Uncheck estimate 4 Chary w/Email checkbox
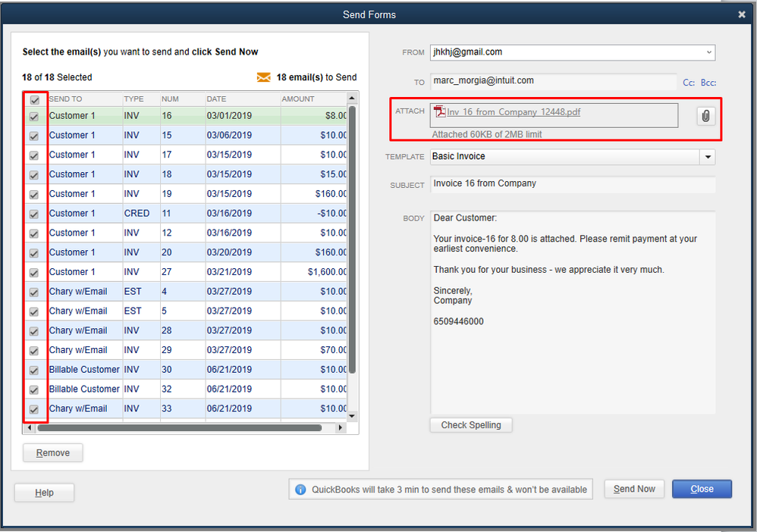Viewport: 757px width, 532px height. pyautogui.click(x=35, y=293)
